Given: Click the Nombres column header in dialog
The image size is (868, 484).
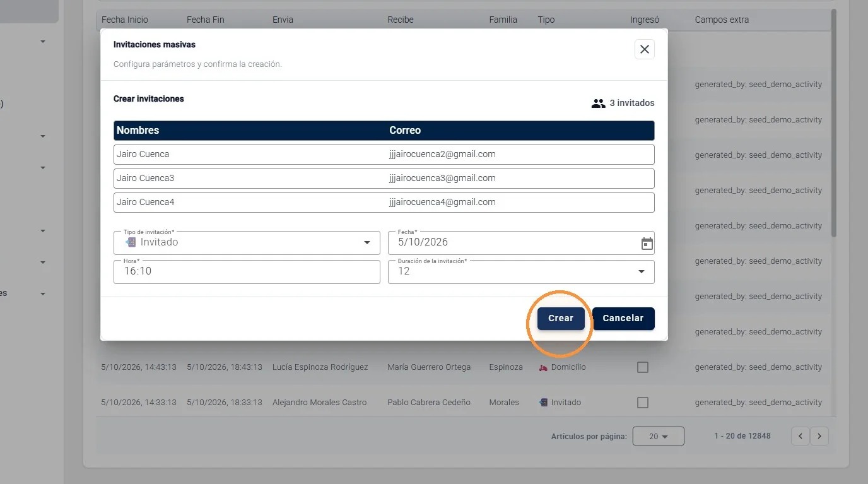Looking at the screenshot, I should (138, 131).
